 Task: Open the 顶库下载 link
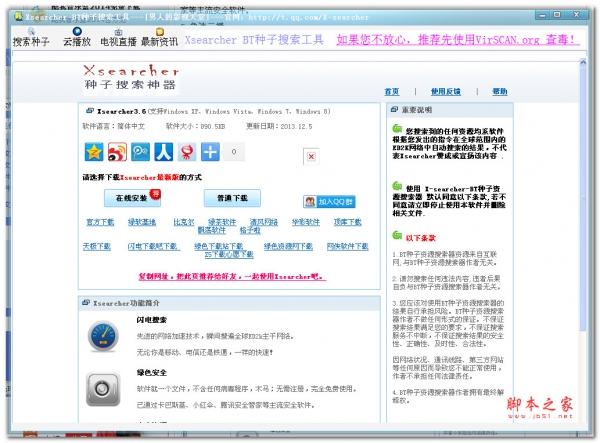[347, 222]
